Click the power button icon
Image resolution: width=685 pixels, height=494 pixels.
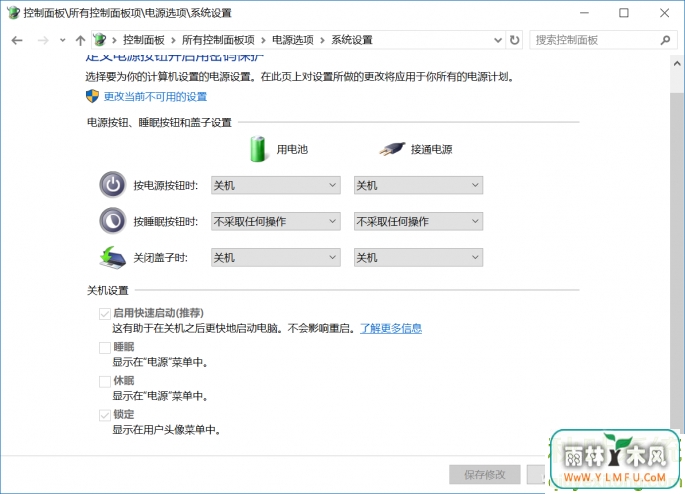[113, 185]
